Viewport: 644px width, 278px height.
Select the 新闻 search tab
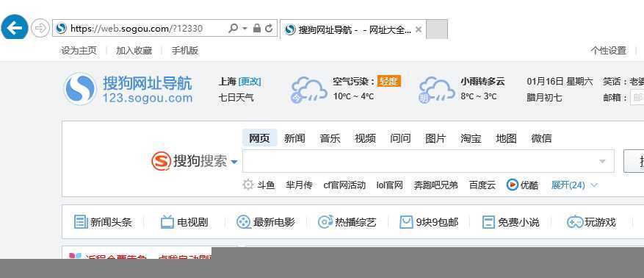pyautogui.click(x=294, y=138)
